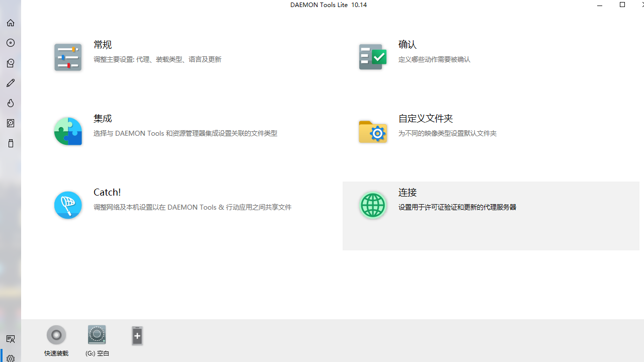Image resolution: width=644 pixels, height=362 pixels.
Task: Select the (G:) 空白 drive tile
Action: point(97,342)
